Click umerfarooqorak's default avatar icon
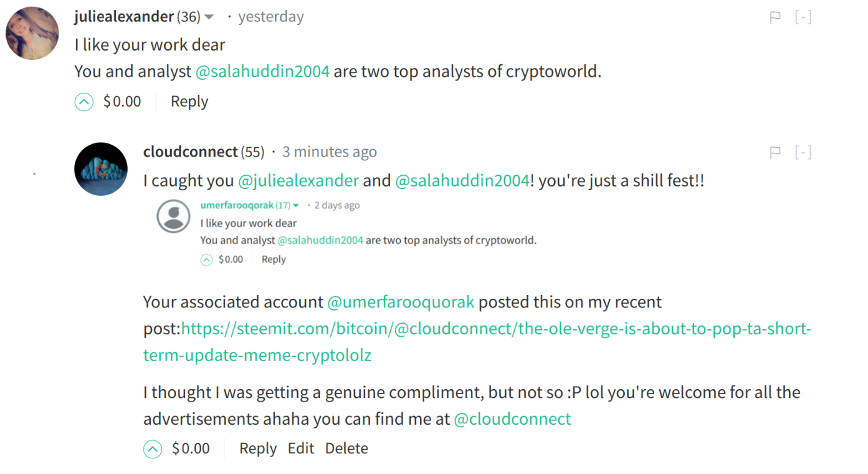The width and height of the screenshot is (868, 474). coord(173,216)
